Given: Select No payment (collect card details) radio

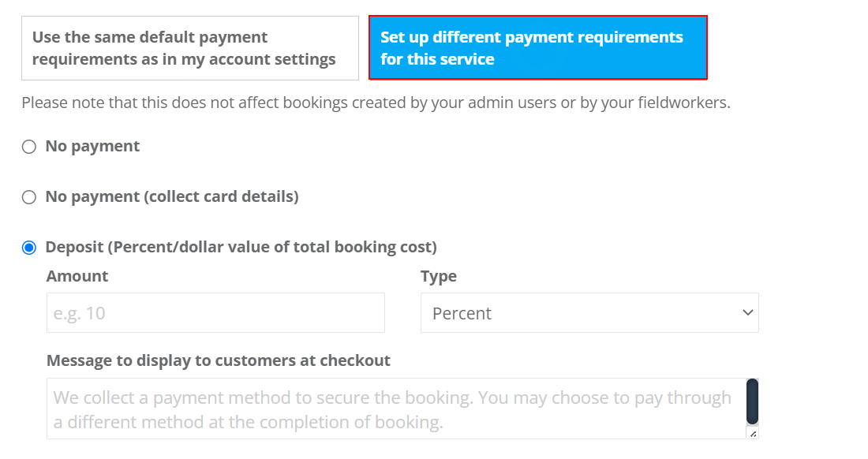Looking at the screenshot, I should (x=28, y=197).
